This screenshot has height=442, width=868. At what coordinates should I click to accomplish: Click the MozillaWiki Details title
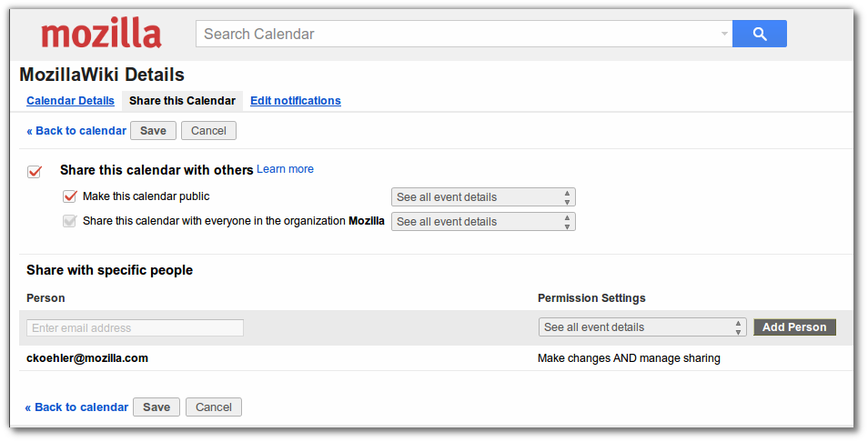tap(102, 75)
